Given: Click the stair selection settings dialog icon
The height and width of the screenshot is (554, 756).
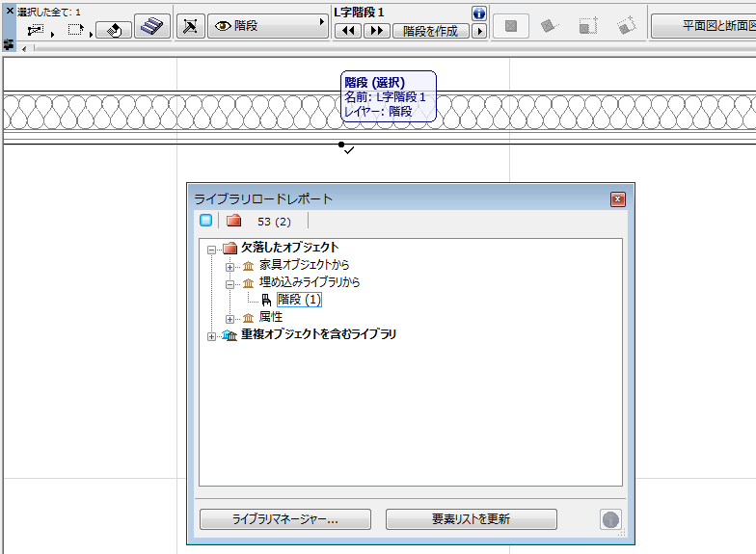Looking at the screenshot, I should pyautogui.click(x=191, y=25).
